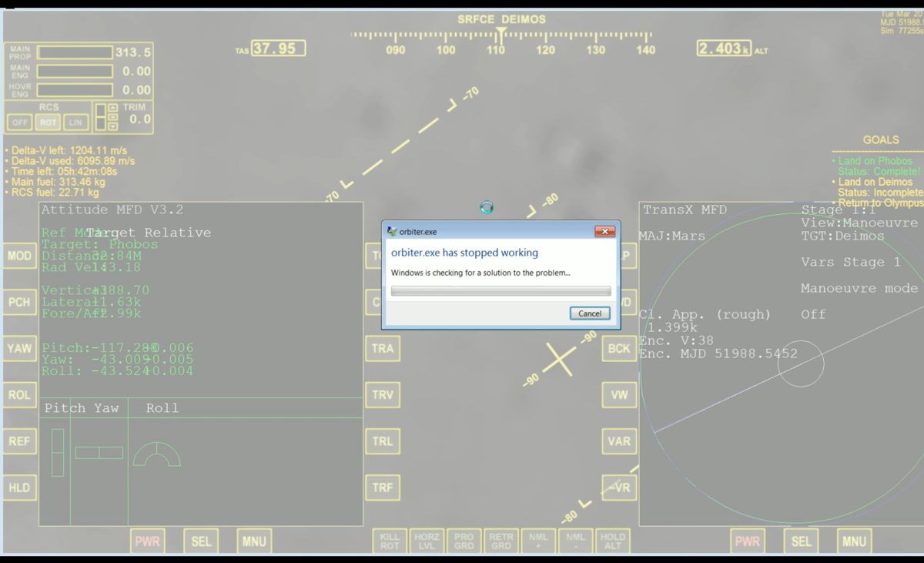The image size is (924, 563).
Task: Click the Enc. MJD 51988.5452 value
Action: coord(718,354)
